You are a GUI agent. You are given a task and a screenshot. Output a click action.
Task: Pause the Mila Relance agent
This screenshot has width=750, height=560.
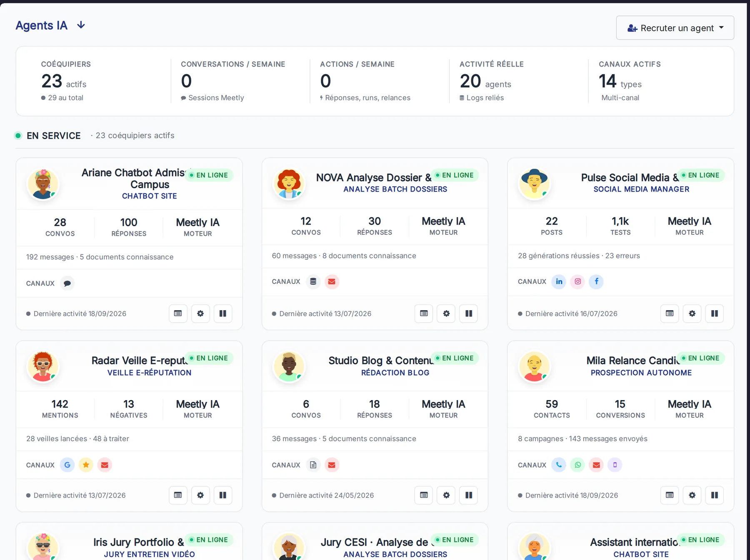715,495
